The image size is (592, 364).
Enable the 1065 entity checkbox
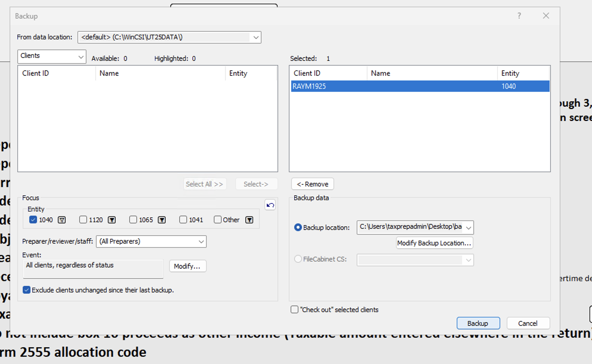click(x=133, y=220)
